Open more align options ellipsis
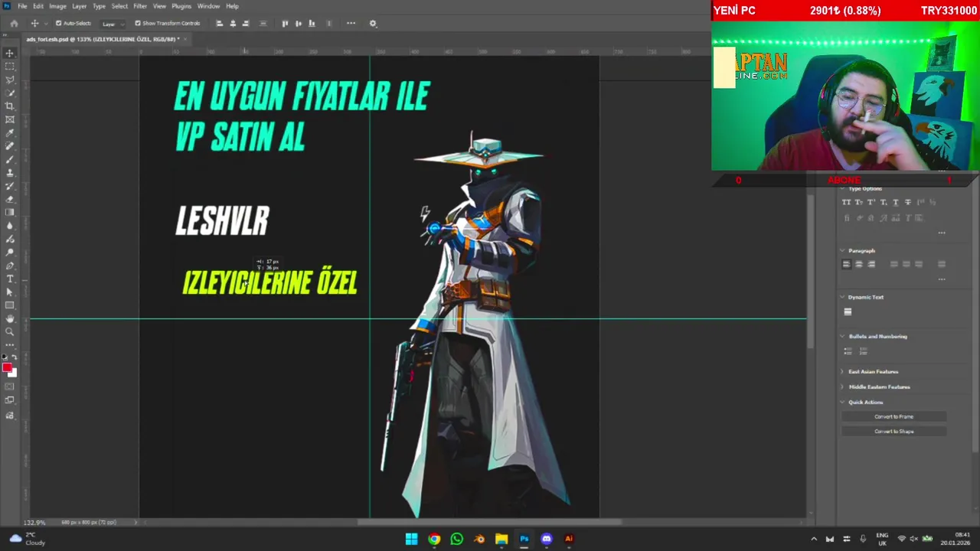The image size is (980, 551). (x=351, y=23)
